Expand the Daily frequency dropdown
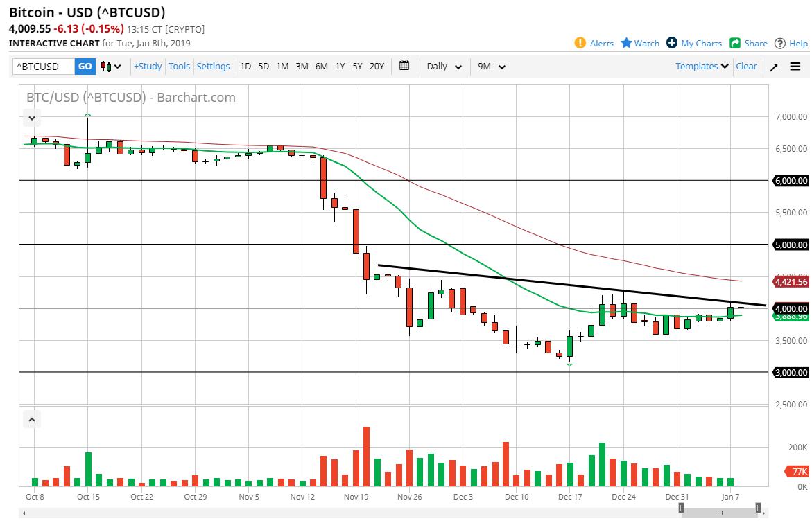This screenshot has height=521, width=812. (444, 67)
